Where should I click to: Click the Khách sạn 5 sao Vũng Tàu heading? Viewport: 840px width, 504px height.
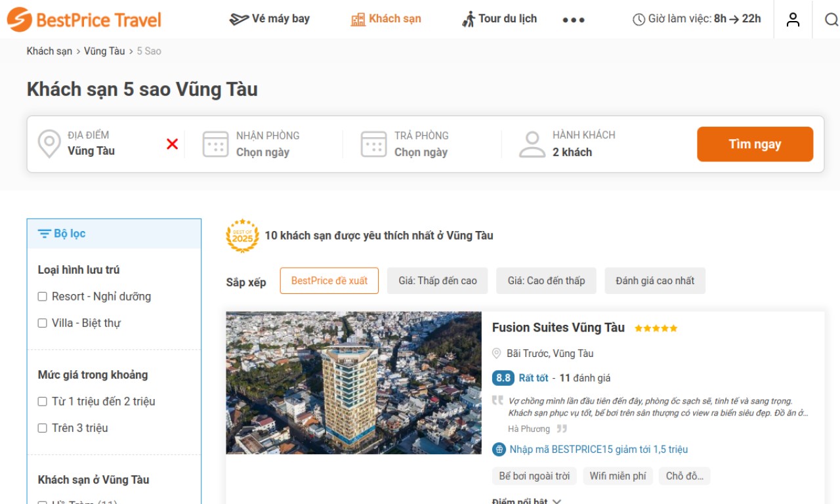(x=142, y=89)
